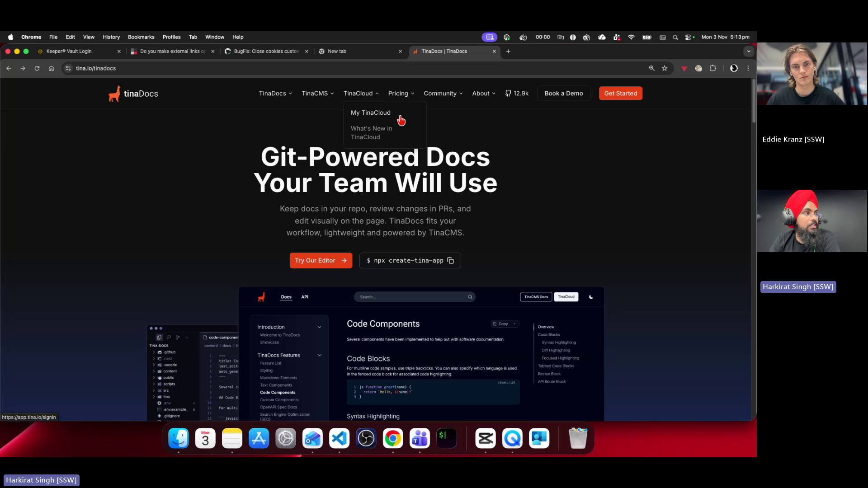Viewport: 868px width, 488px height.
Task: Select My TinaCloud from the menu
Action: [x=370, y=113]
